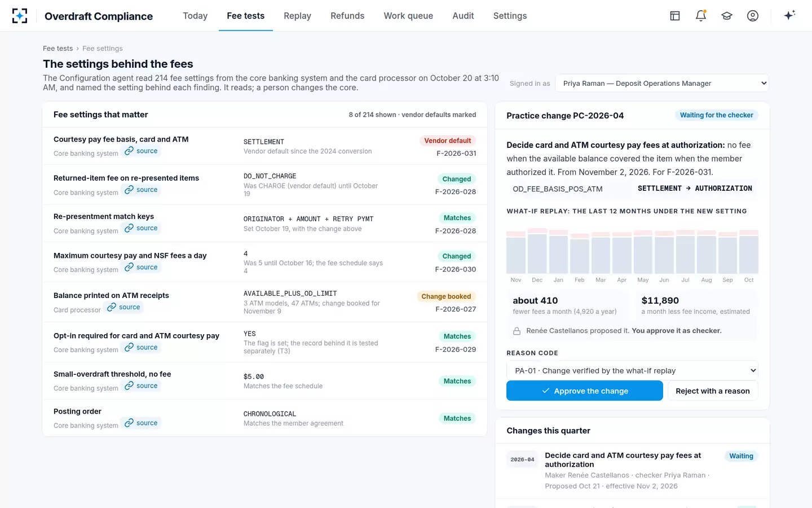Screen dimensions: 812x508
Task: Open the 2026-04 change in Changes this quarter
Action: [x=632, y=470]
